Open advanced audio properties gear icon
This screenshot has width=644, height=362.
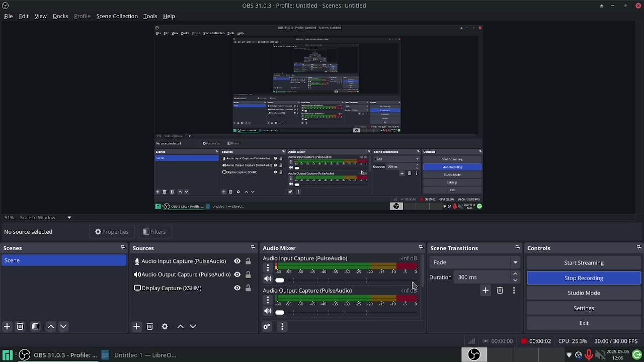pyautogui.click(x=267, y=327)
